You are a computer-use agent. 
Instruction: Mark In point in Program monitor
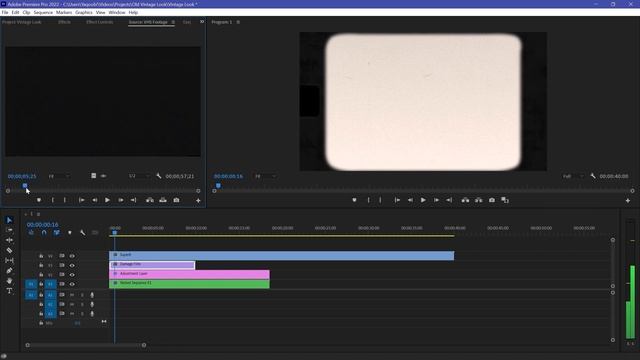tap(369, 200)
